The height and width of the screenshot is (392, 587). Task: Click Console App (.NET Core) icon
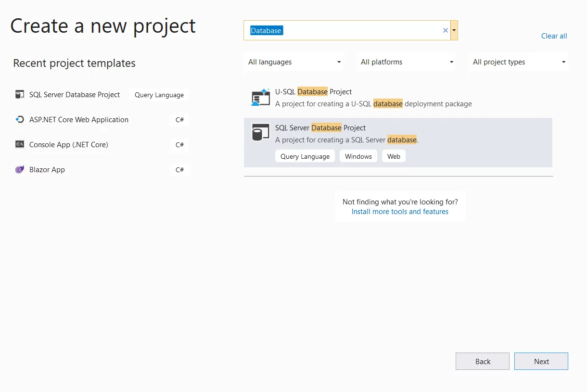click(20, 145)
